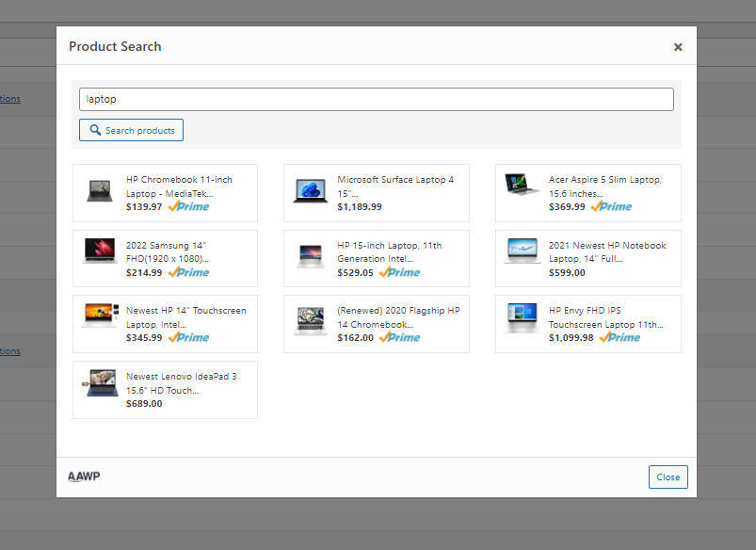Select HP Envy FHD IPS laptop thumbnail
The image size is (756, 550).
coord(523,318)
